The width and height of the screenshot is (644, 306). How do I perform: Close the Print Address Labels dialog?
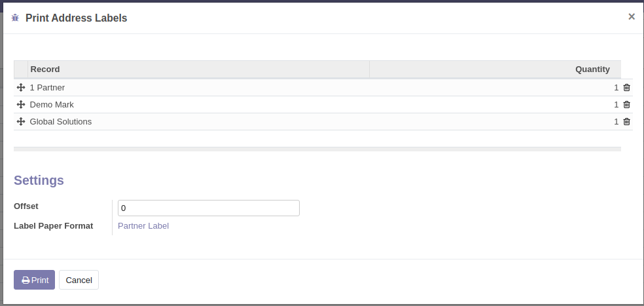631,17
